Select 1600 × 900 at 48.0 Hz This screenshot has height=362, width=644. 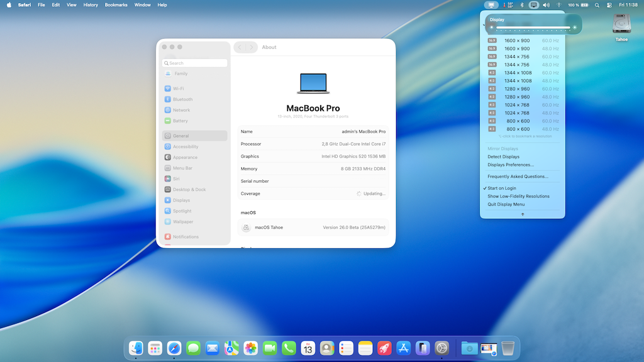pos(523,48)
